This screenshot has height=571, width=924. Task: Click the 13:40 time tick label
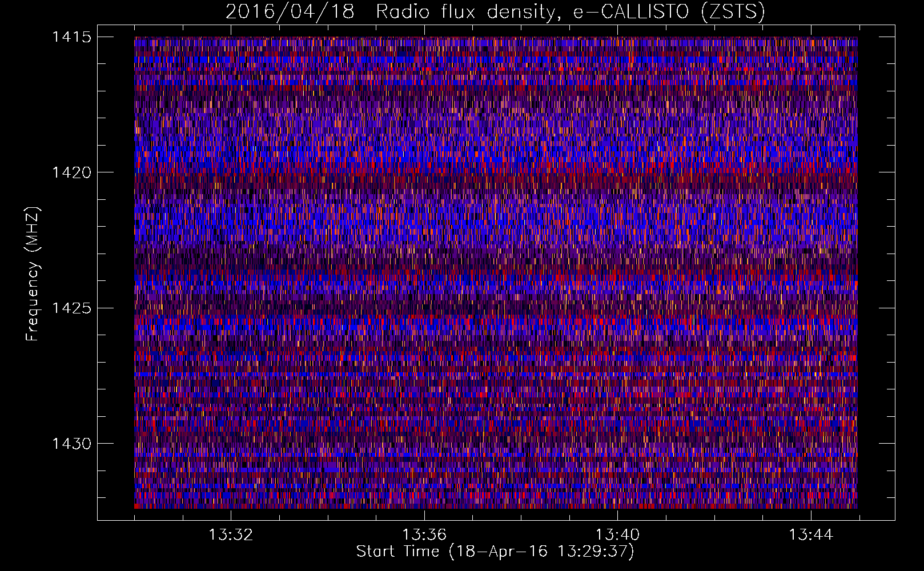(x=617, y=535)
